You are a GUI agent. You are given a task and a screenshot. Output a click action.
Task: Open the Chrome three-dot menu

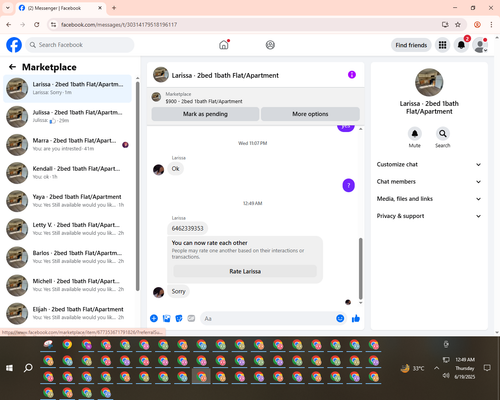[x=491, y=24]
